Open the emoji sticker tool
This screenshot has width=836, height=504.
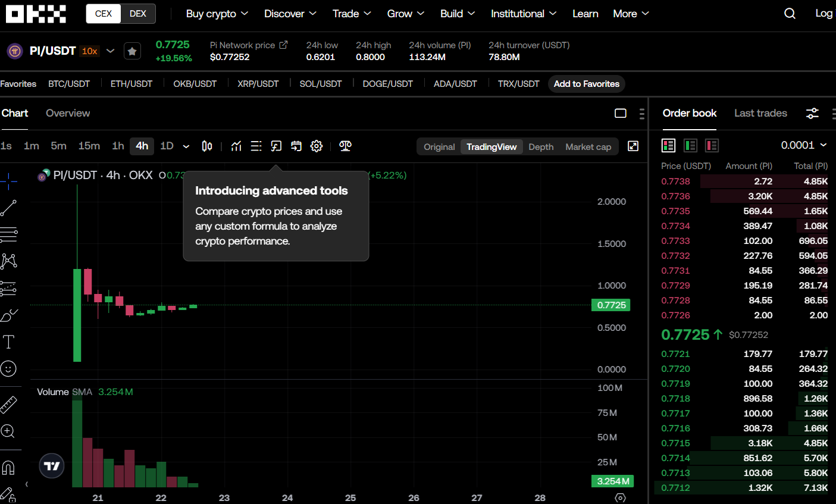coord(8,369)
